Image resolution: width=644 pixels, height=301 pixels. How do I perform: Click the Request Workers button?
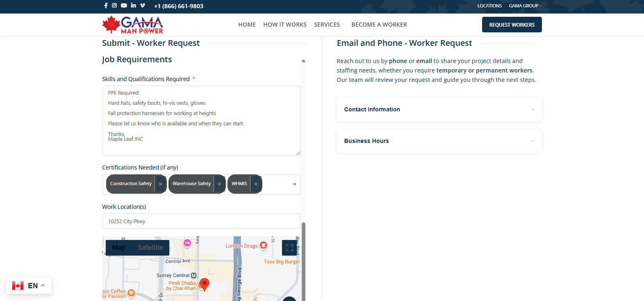[512, 25]
